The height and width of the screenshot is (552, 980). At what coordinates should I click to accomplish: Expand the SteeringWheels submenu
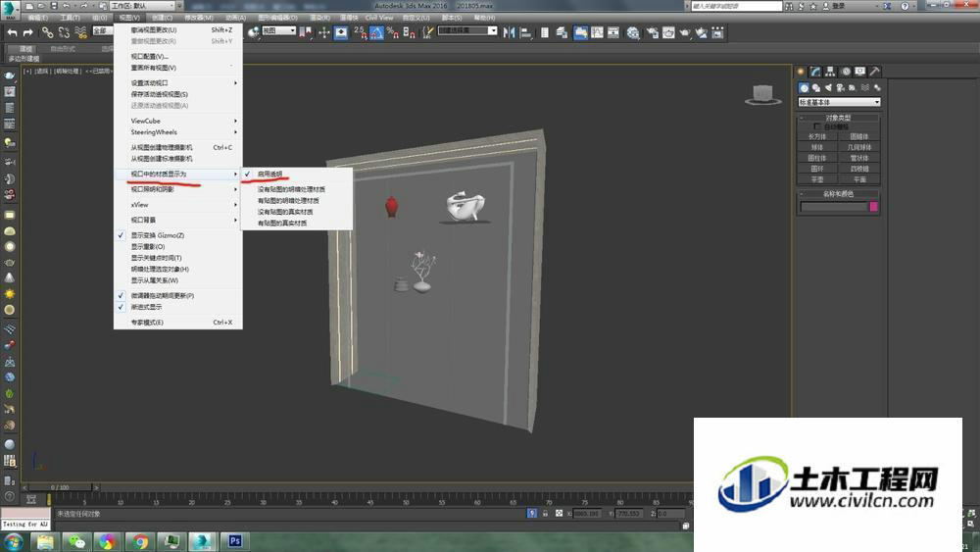click(x=178, y=132)
